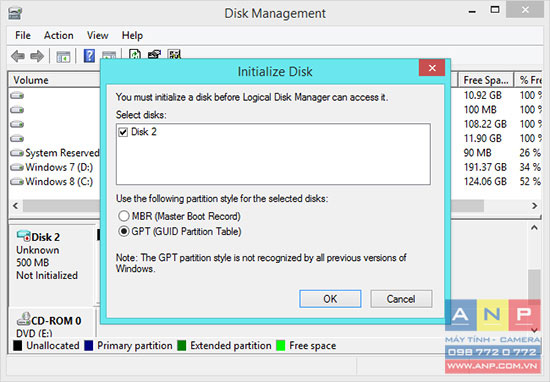This screenshot has height=382, width=550.
Task: Click the Refresh toolbar icon
Action: pyautogui.click(x=135, y=54)
